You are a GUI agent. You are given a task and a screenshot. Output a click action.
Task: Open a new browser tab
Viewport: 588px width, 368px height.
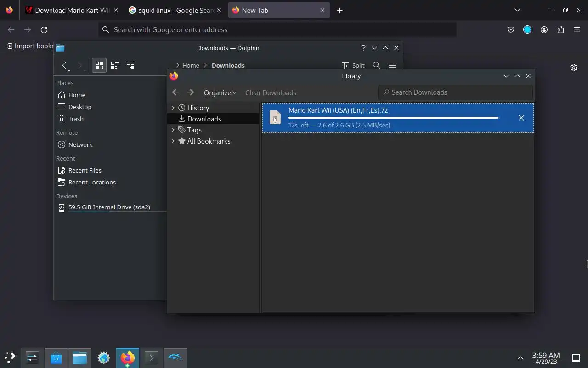pos(339,10)
